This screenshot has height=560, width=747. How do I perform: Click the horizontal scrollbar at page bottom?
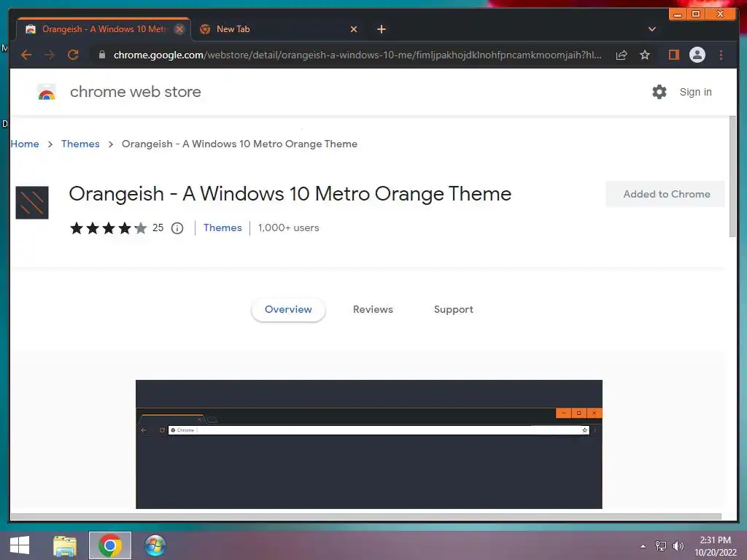point(366,517)
